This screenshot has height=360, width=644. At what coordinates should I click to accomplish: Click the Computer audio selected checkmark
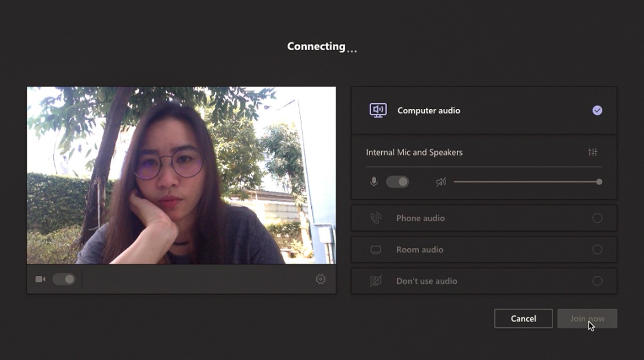pos(597,111)
